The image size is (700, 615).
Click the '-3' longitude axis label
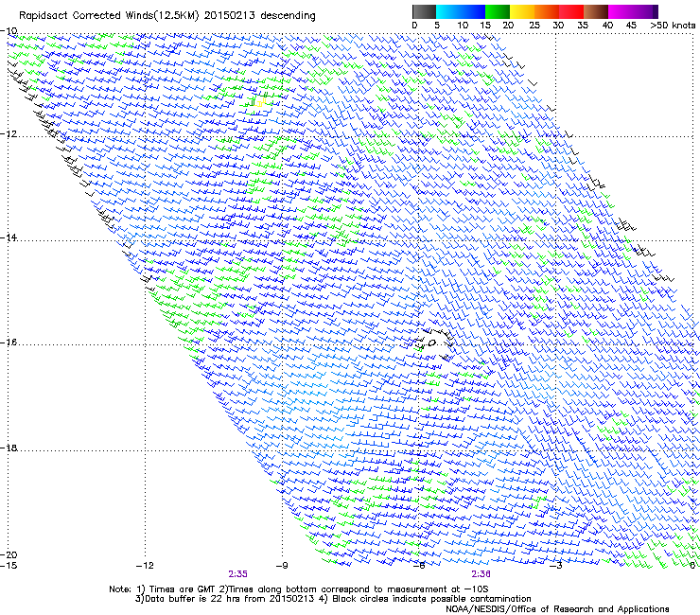556,566
